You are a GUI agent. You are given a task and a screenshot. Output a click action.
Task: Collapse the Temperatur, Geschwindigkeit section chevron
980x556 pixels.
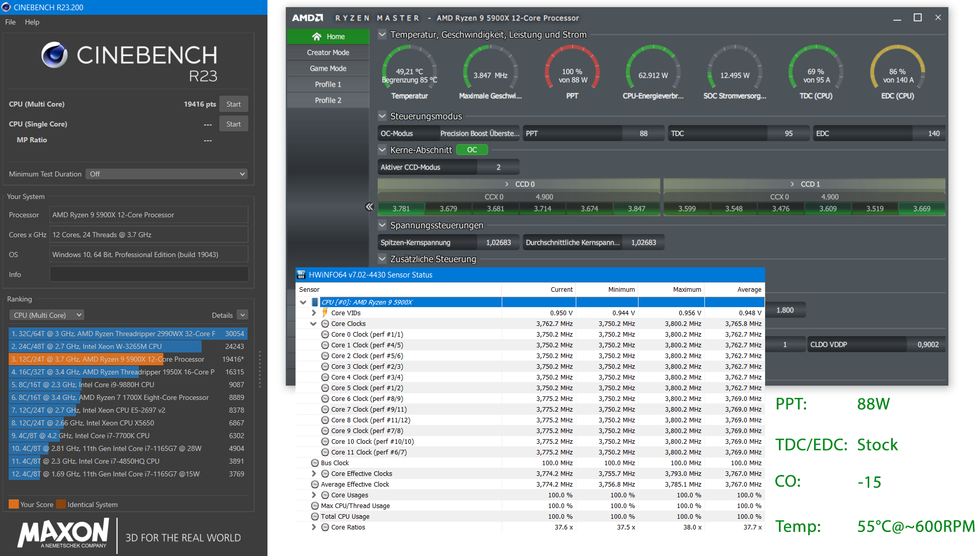[x=382, y=35]
